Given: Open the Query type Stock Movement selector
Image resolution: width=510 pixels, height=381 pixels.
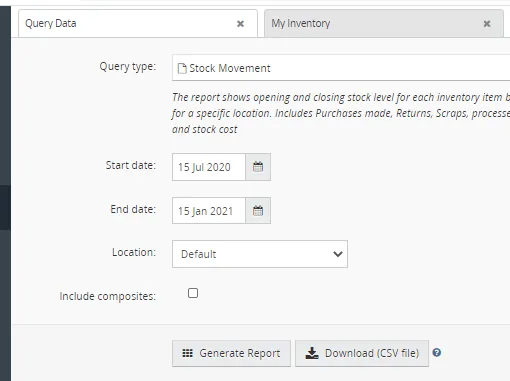Looking at the screenshot, I should [341, 68].
